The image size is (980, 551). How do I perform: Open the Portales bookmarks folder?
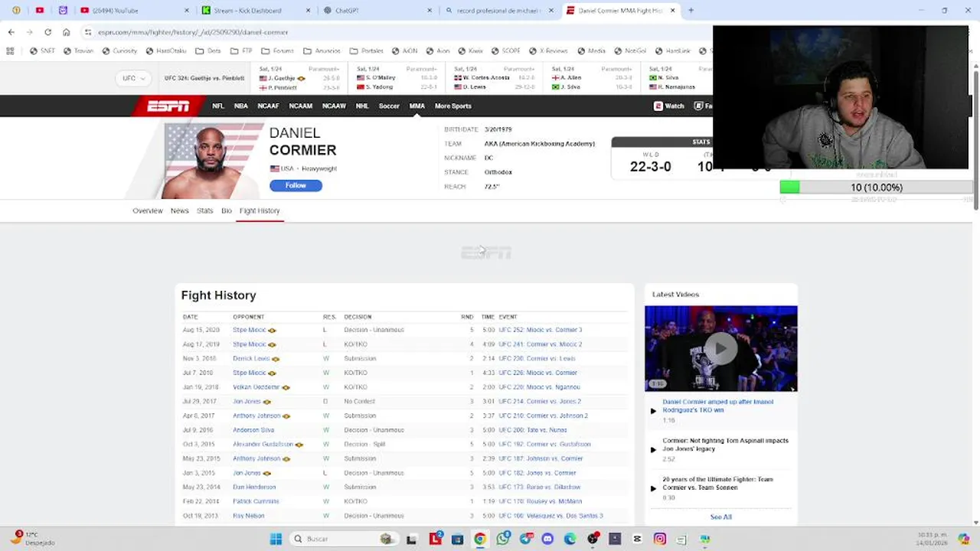[366, 51]
